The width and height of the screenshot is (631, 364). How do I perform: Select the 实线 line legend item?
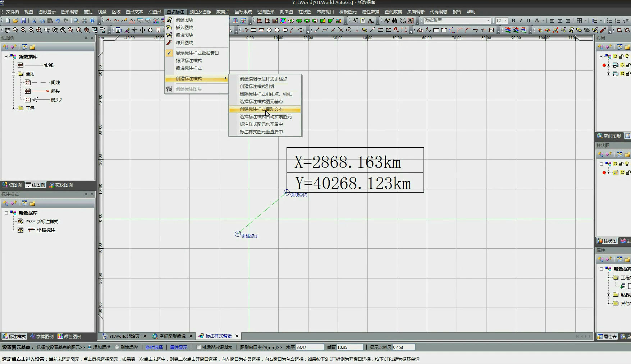point(49,65)
